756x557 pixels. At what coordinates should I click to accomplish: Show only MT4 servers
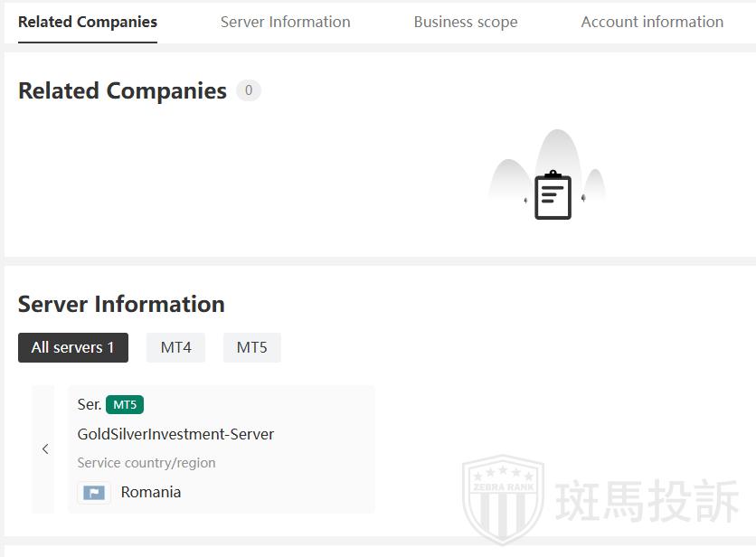click(175, 347)
